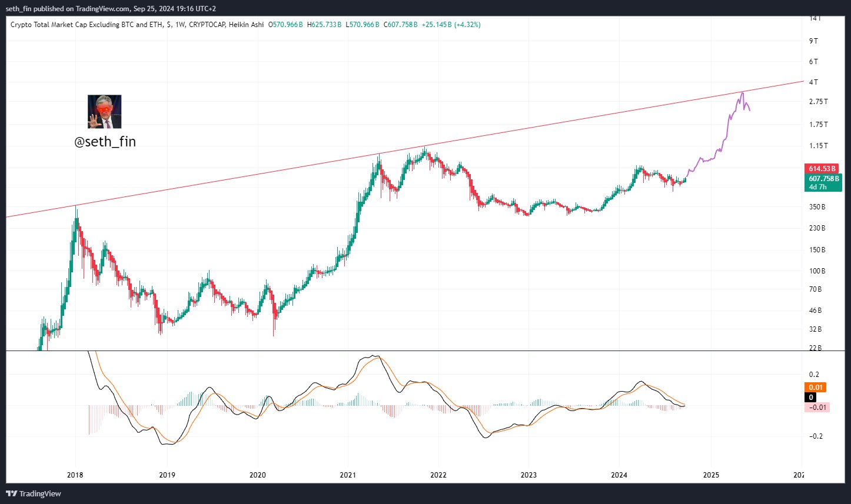The height and width of the screenshot is (504, 851).
Task: Click the 100B price axis label
Action: (817, 271)
